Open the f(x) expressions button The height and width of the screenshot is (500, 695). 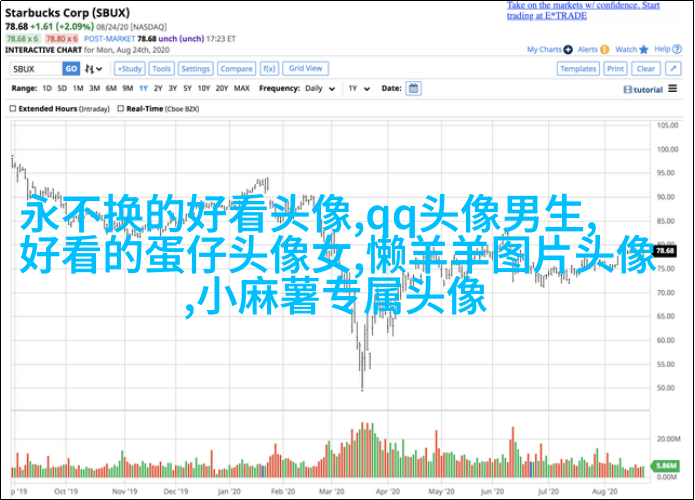pyautogui.click(x=269, y=69)
